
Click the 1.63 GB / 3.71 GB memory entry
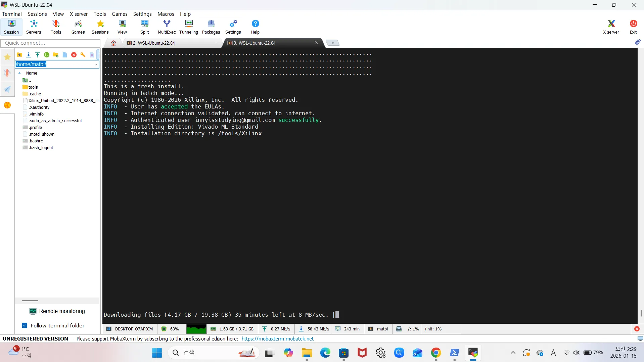(232, 329)
